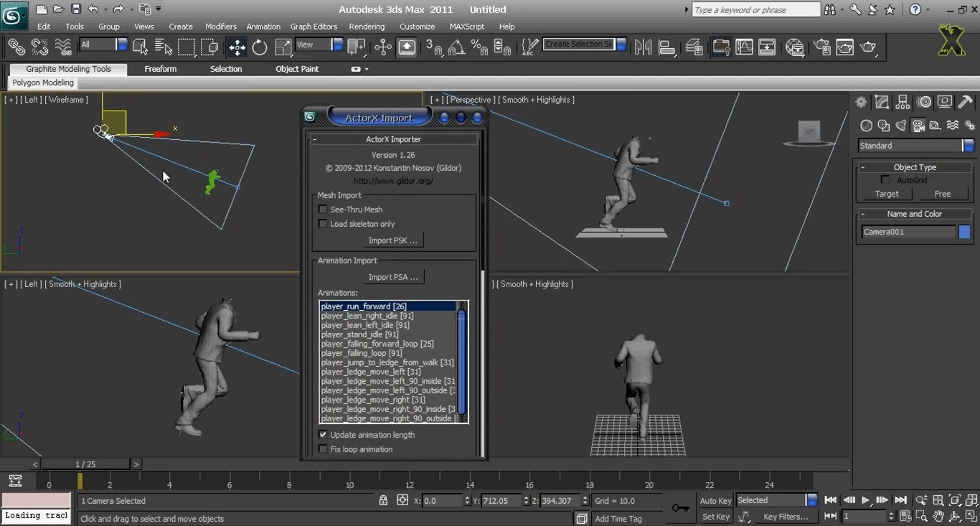Switch to the Freeform ribbon tab
The image size is (980, 526).
pyautogui.click(x=161, y=69)
